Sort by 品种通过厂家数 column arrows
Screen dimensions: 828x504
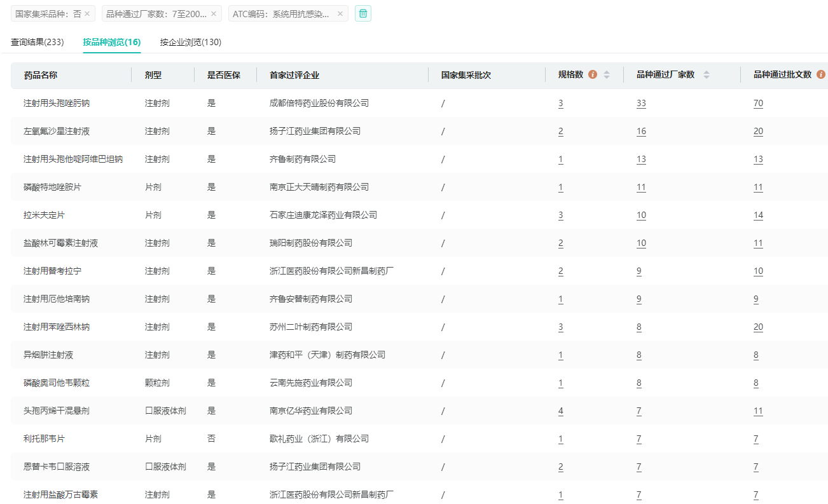click(x=706, y=75)
